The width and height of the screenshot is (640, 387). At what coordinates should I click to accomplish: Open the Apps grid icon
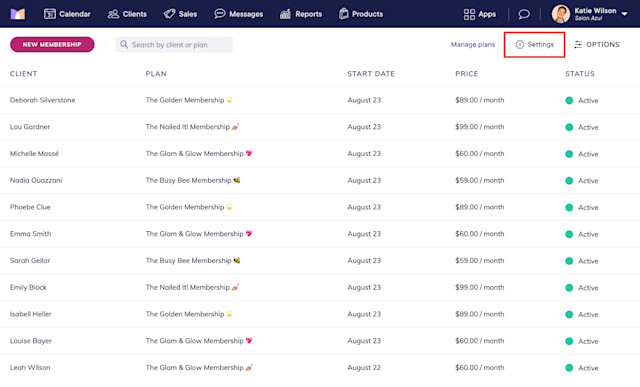click(x=469, y=15)
